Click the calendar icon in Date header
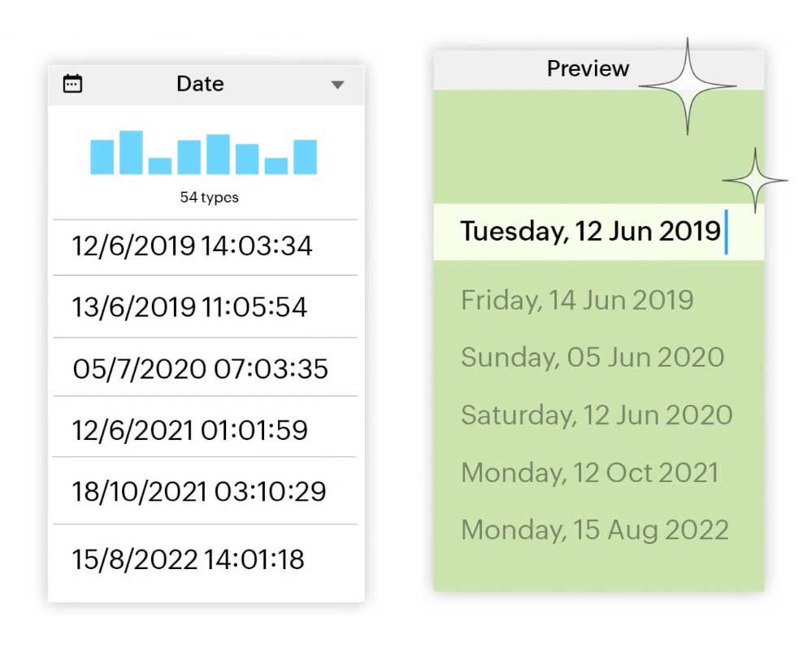This screenshot has height=648, width=812. click(73, 84)
